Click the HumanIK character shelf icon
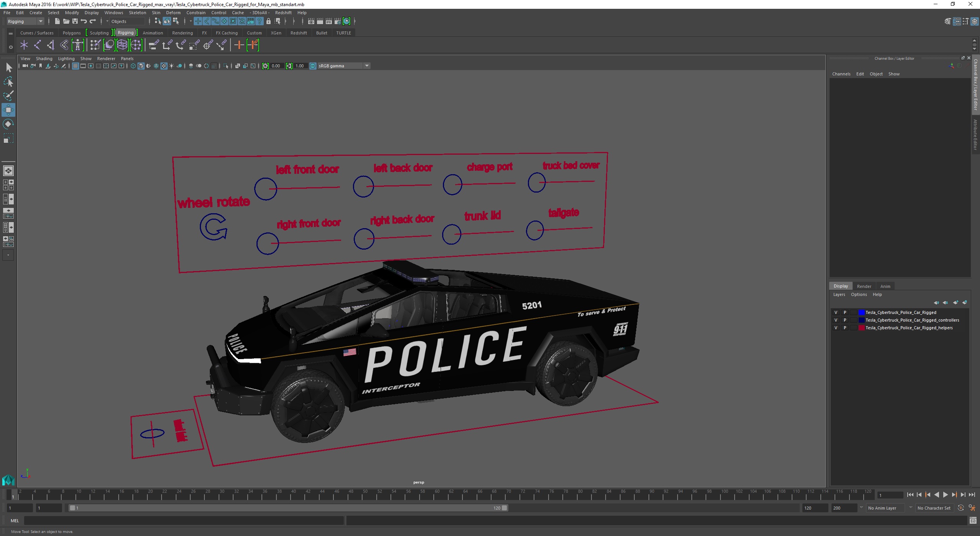Viewport: 980px width, 536px height. coord(78,45)
